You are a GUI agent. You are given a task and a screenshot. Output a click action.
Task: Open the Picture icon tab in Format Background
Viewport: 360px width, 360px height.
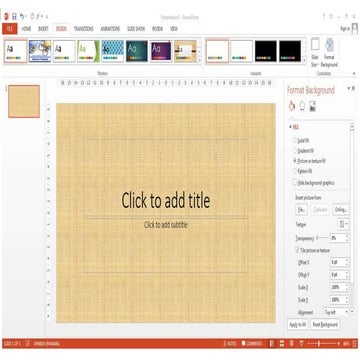click(x=313, y=106)
